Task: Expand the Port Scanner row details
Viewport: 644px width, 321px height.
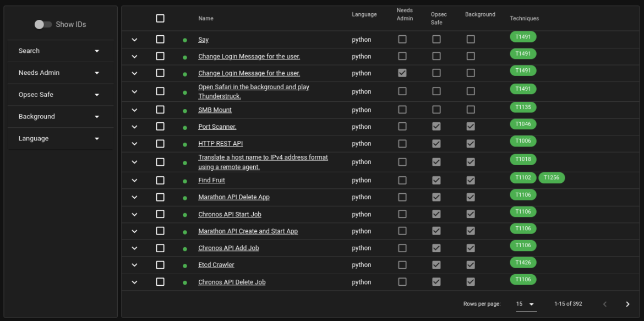Action: pos(134,127)
